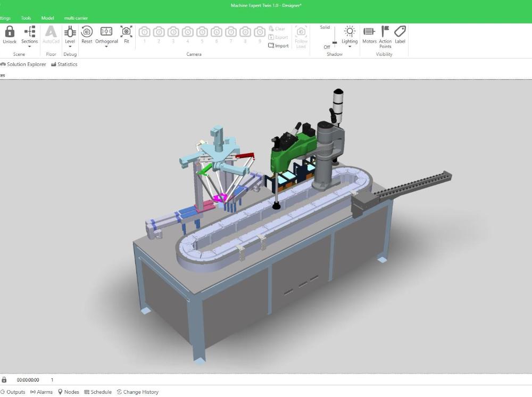Reset the camera view
Image resolution: width=532 pixels, height=397 pixels.
click(x=87, y=31)
